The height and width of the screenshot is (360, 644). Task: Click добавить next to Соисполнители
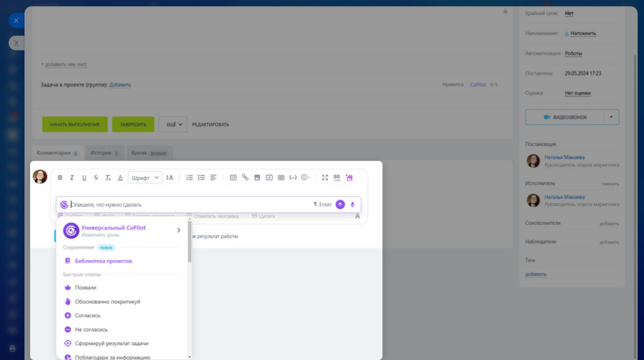(609, 223)
